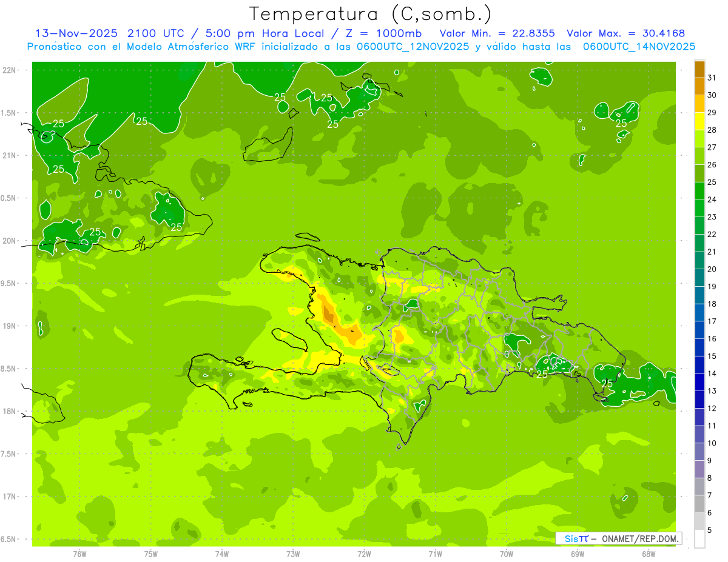The height and width of the screenshot is (562, 728).
Task: Click the color scale label '30'
Action: pos(712,95)
